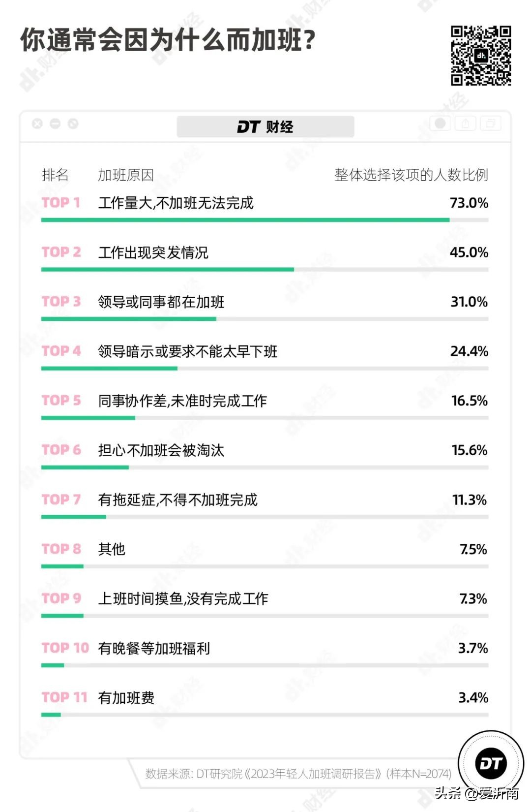Click the 领导或同事都在加班 progress bar
Viewport: 531px width, 812px height.
[x=129, y=319]
